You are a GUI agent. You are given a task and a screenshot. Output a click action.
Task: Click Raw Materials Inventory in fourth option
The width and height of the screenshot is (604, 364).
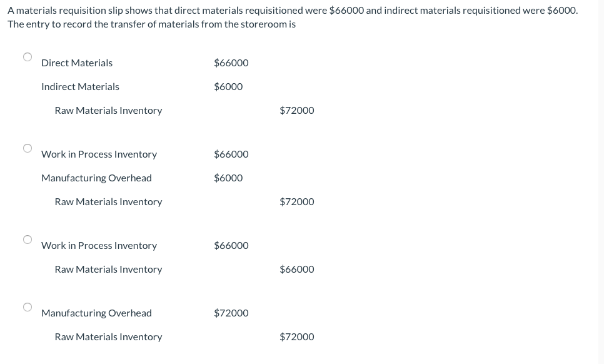[x=108, y=336]
